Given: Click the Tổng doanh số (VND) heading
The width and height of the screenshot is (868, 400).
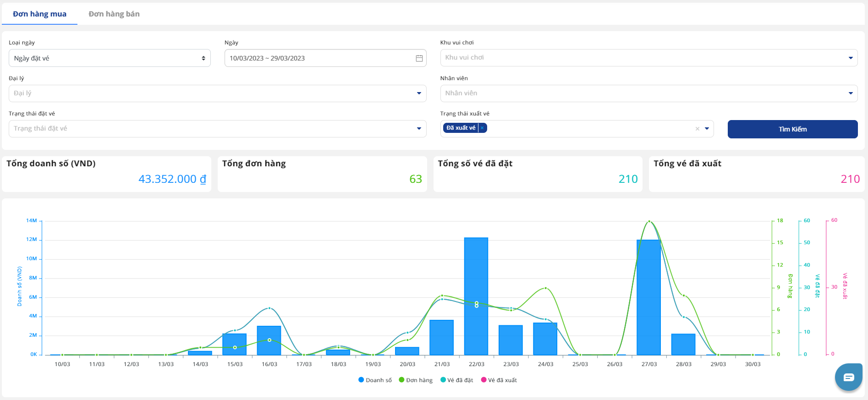Looking at the screenshot, I should point(51,164).
